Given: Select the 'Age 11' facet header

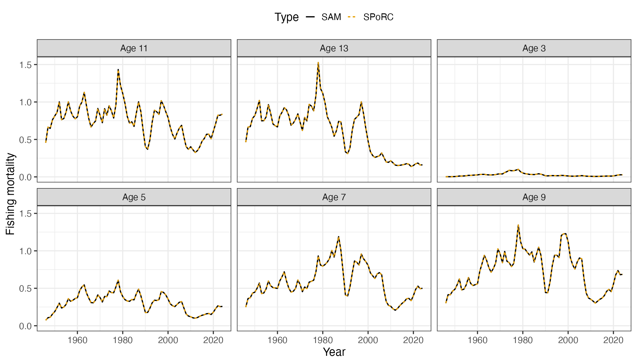Looking at the screenshot, I should pos(134,48).
